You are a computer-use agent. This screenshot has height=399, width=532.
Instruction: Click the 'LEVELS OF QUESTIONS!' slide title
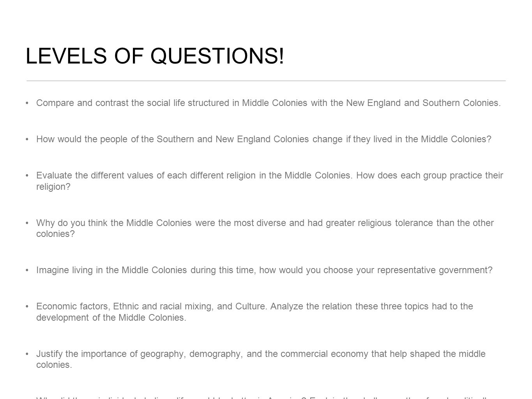tap(155, 56)
